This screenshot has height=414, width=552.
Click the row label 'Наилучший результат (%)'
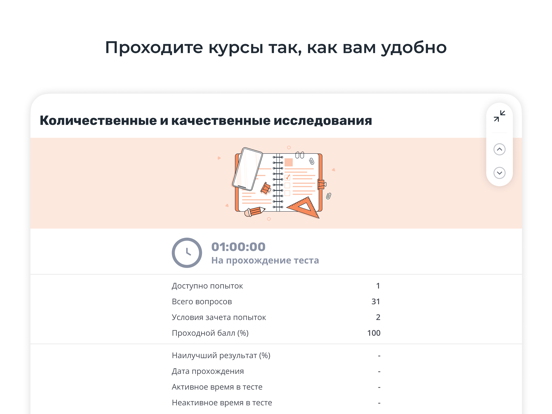[x=221, y=356]
